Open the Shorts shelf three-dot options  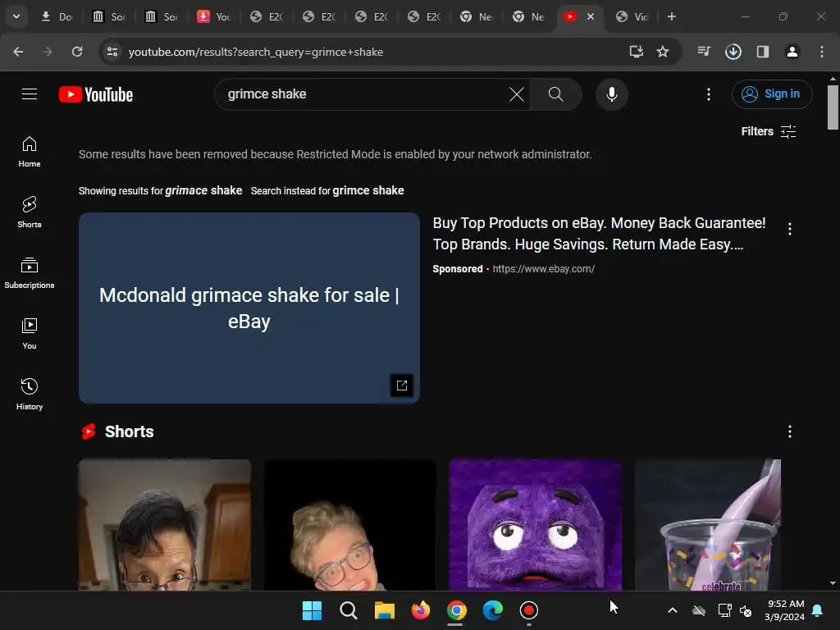pyautogui.click(x=790, y=431)
